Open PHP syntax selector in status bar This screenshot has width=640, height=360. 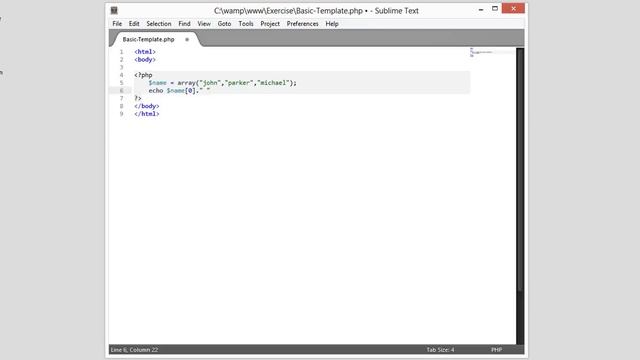[496, 350]
